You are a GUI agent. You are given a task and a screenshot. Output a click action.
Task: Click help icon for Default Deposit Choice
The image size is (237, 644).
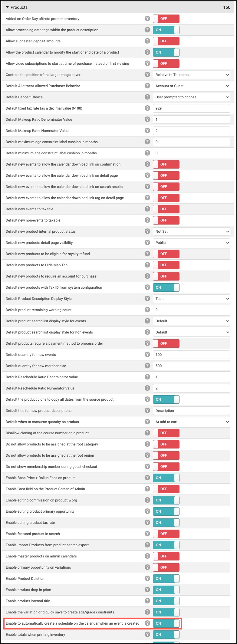pyautogui.click(x=147, y=97)
